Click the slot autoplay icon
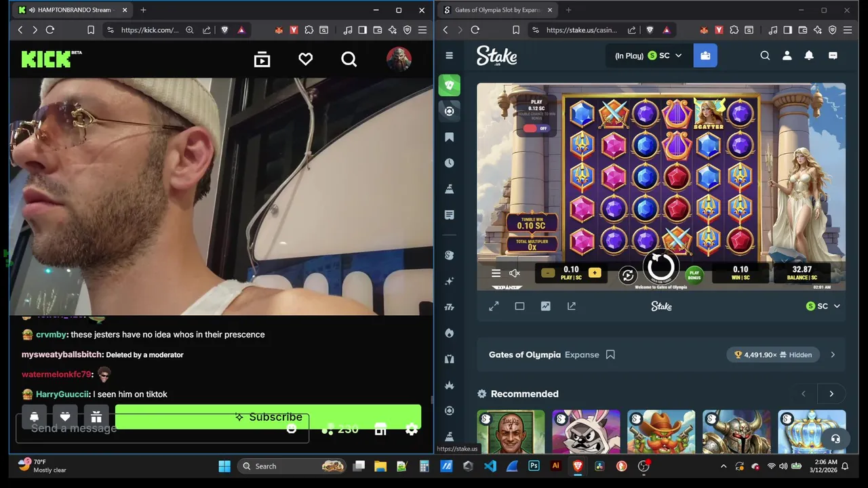868x488 pixels. 628,274
